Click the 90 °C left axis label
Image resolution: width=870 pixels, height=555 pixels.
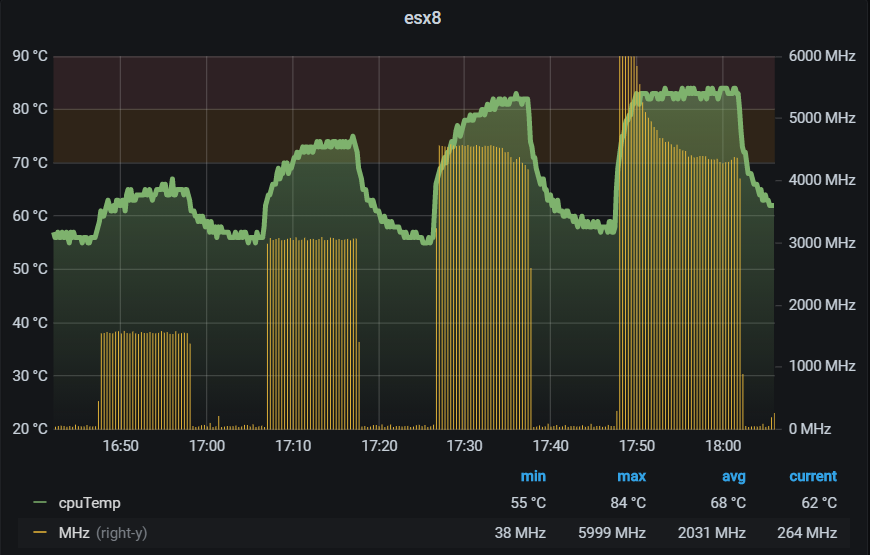tap(30, 56)
